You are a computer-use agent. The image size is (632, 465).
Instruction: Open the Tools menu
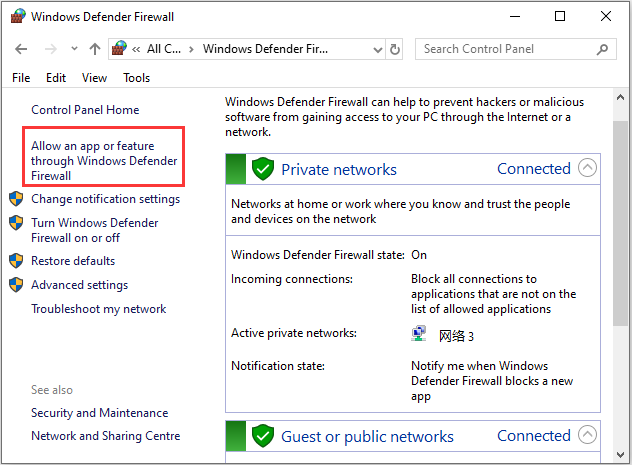click(x=137, y=78)
